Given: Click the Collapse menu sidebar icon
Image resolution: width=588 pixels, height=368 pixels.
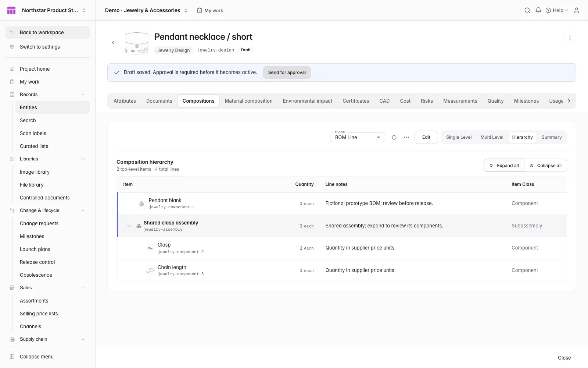Looking at the screenshot, I should 12,357.
